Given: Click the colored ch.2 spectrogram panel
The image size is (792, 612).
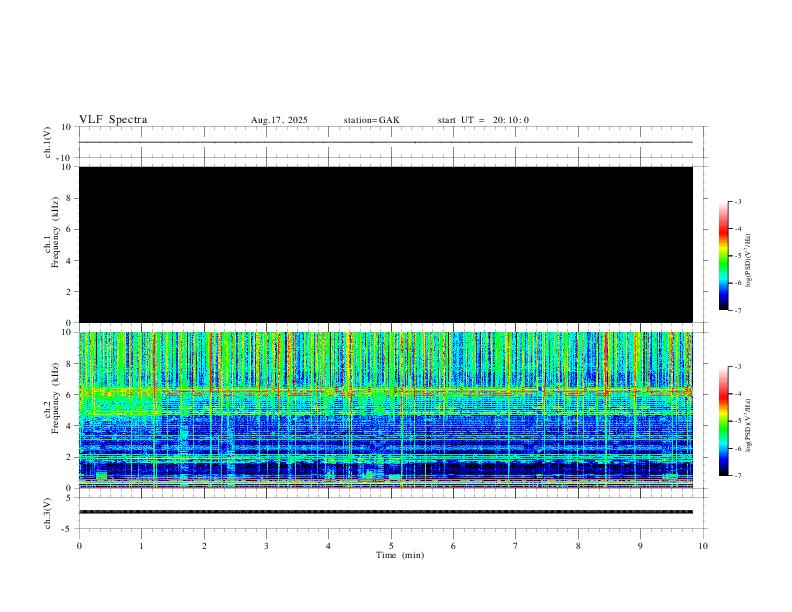Looking at the screenshot, I should pos(386,410).
